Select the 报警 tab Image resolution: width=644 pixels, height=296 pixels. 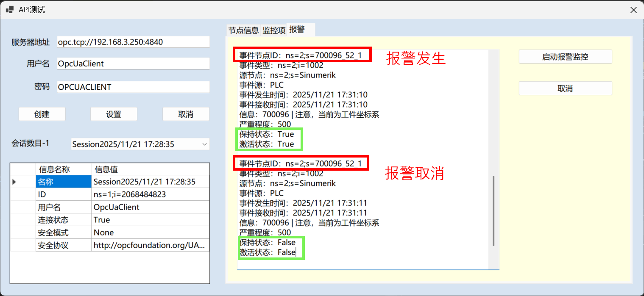click(x=297, y=30)
